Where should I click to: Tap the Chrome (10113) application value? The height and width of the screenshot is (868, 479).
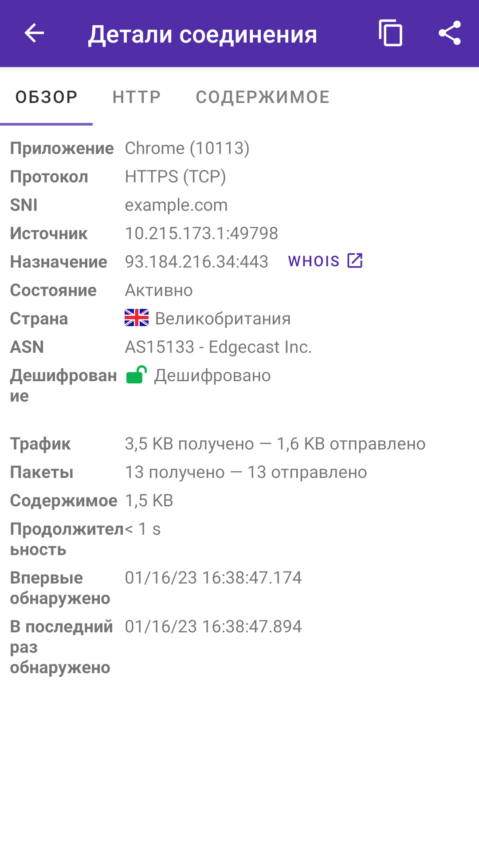coord(187,148)
